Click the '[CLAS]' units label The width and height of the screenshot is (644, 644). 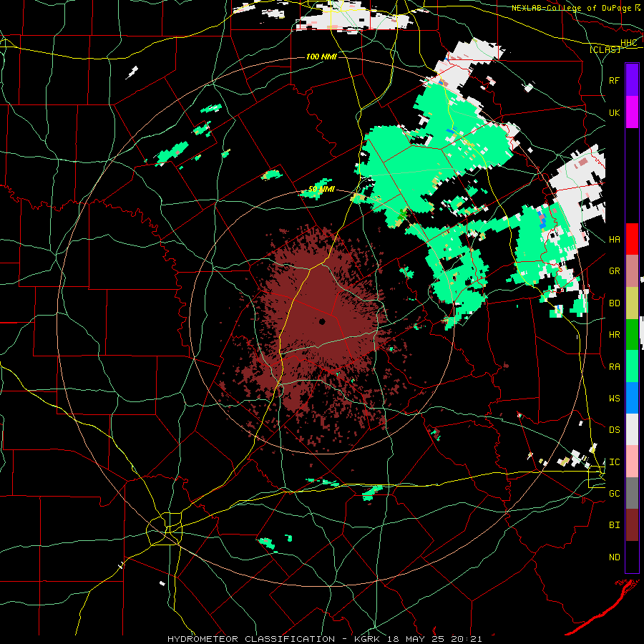tap(605, 49)
